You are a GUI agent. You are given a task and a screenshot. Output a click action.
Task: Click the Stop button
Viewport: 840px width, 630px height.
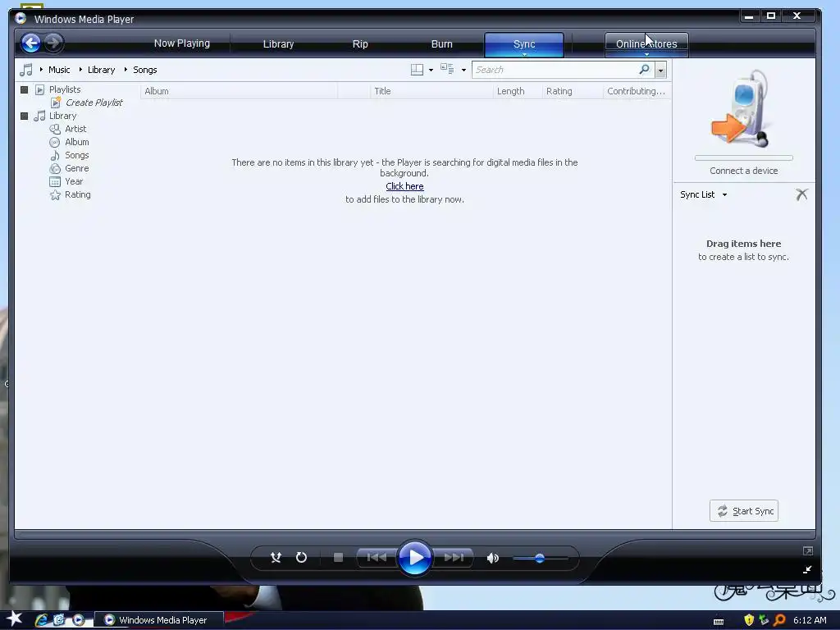point(338,558)
